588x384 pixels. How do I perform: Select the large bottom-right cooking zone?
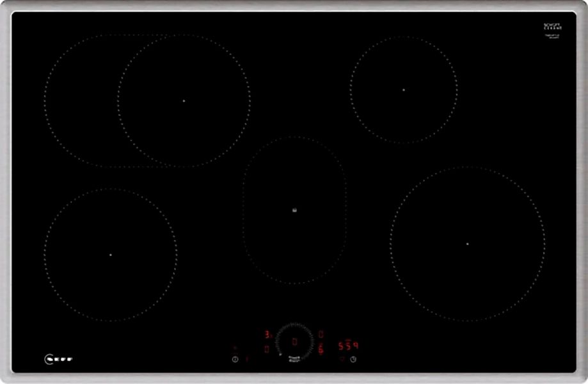[467, 244]
